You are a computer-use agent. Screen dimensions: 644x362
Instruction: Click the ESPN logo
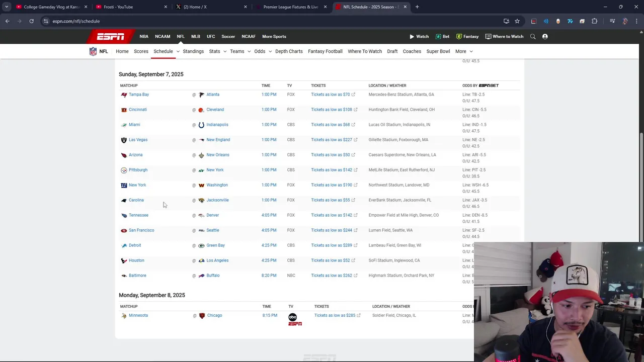(110, 36)
